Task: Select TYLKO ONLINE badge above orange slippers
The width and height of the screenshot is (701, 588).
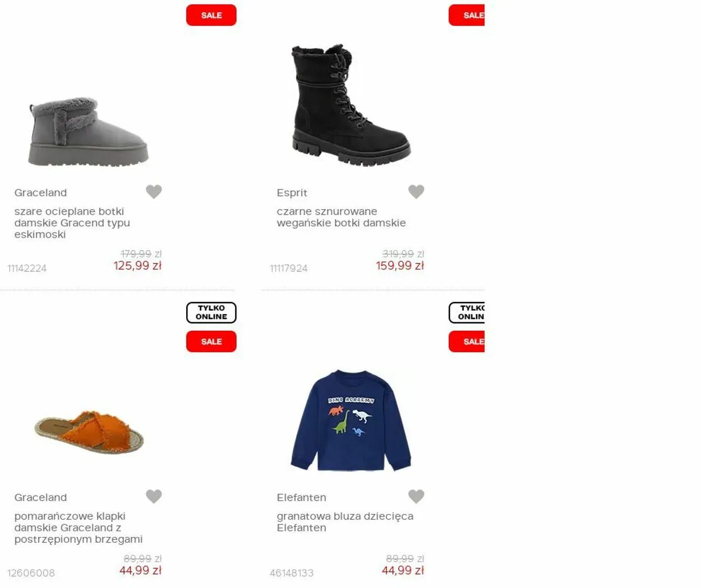Action: coord(211,313)
